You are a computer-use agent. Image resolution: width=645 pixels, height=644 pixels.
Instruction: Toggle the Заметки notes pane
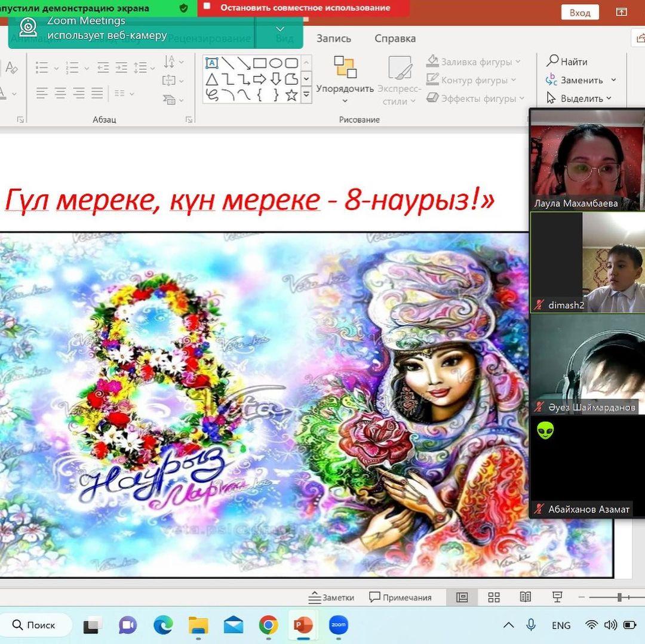(331, 597)
